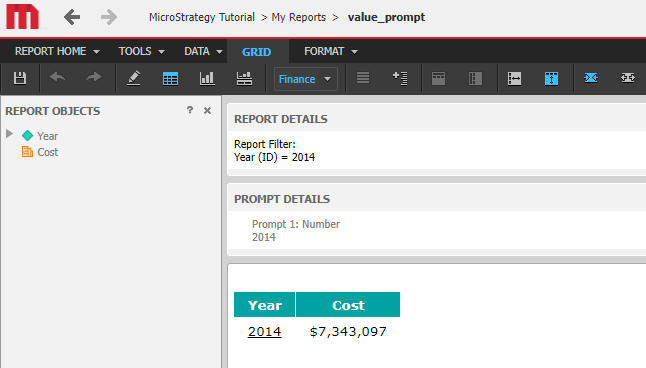Open Design mode with the pencil icon
646x368 pixels.
point(133,78)
